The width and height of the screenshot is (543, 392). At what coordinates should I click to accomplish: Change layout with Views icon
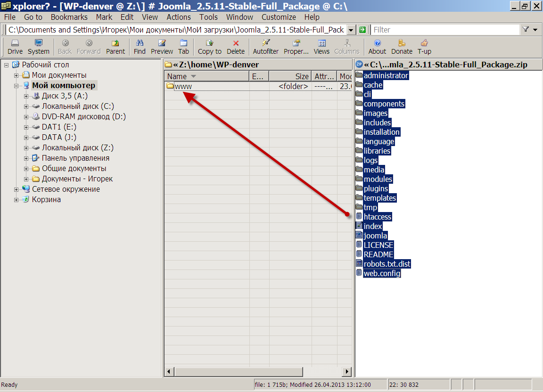point(322,47)
